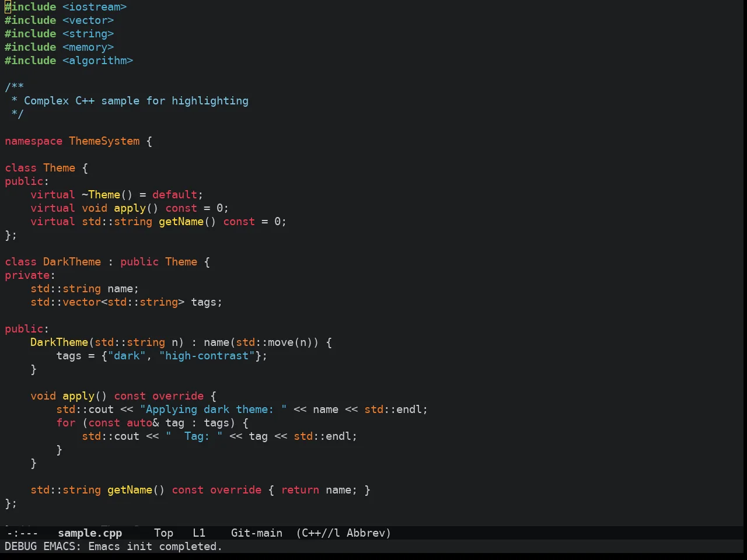Click 'public Theme' base class specifier
Image resolution: width=747 pixels, height=560 pixels.
click(159, 262)
